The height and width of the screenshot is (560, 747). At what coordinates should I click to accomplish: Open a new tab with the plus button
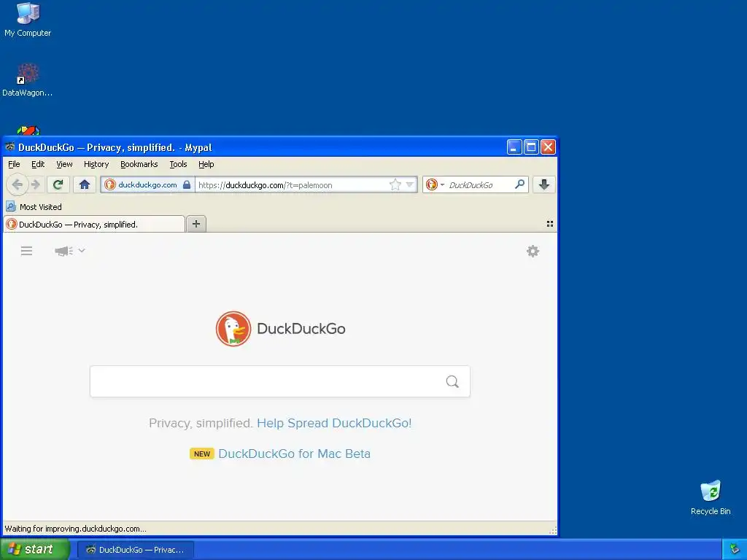(196, 224)
